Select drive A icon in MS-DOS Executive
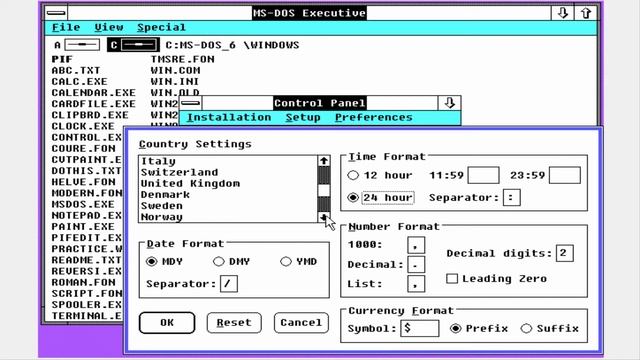This screenshot has width=640, height=360. pos(82,44)
